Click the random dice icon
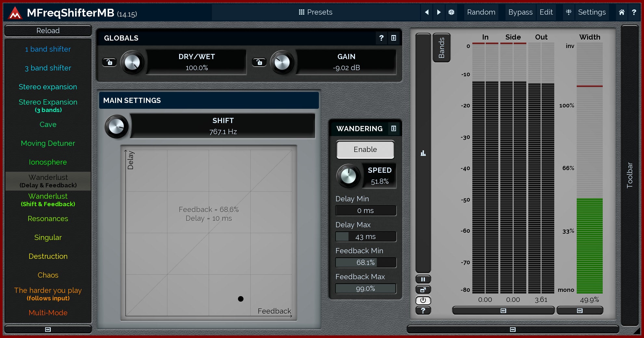The image size is (644, 338). 451,12
